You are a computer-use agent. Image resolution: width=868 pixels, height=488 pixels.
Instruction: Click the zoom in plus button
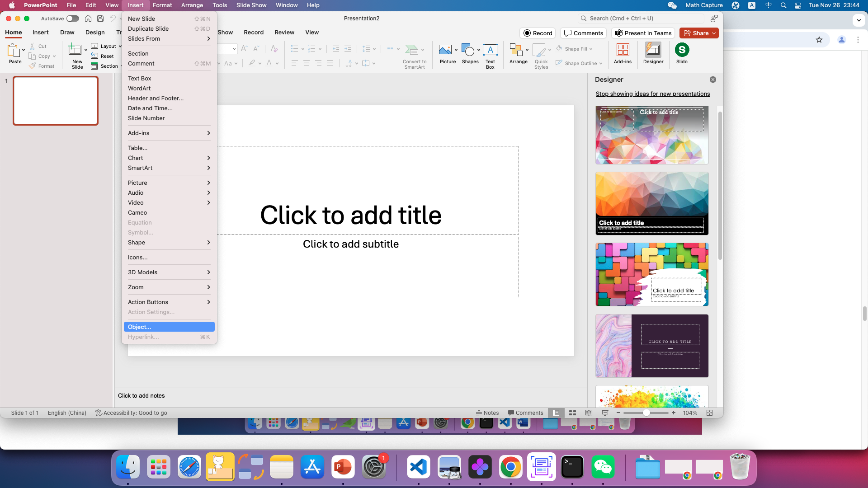(x=674, y=413)
